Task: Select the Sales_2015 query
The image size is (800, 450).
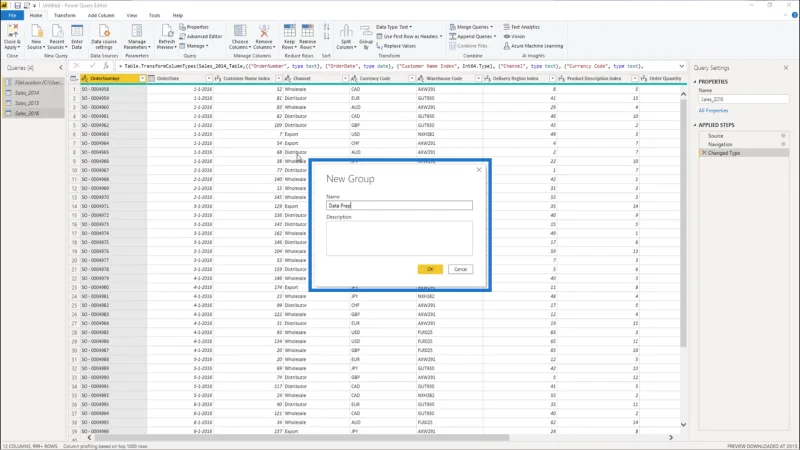Action: coord(33,103)
